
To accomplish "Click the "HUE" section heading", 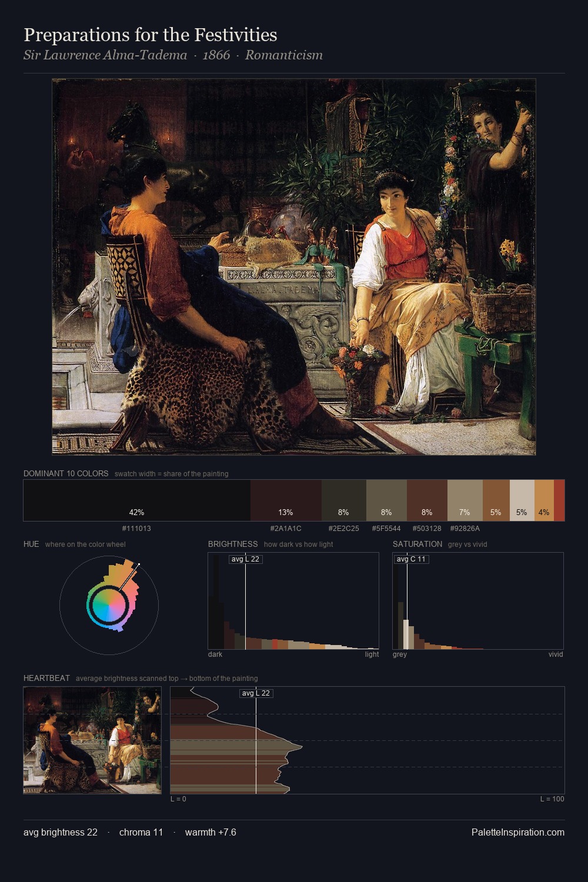I will coord(31,544).
